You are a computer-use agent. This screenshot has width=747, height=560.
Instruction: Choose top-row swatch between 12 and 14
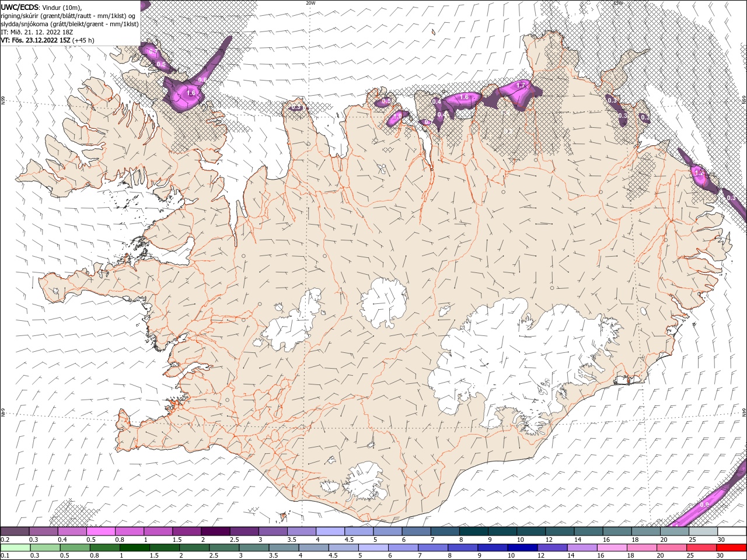point(560,531)
